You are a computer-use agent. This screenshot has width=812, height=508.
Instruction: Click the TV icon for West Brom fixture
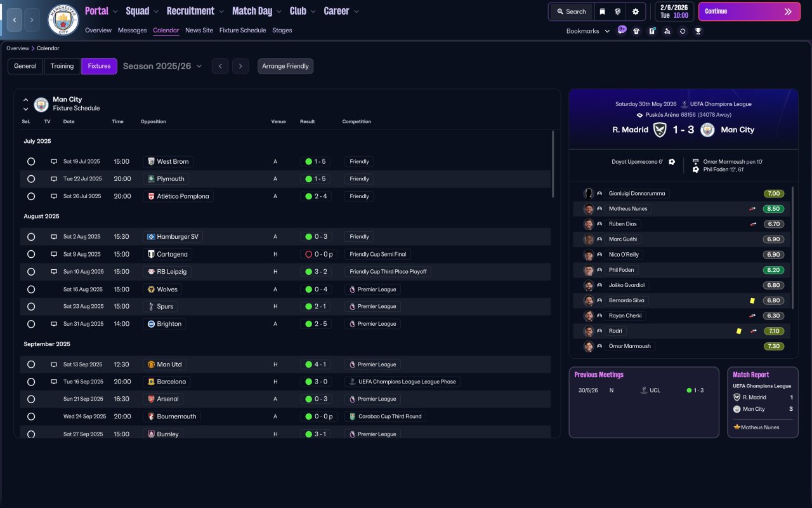point(54,162)
